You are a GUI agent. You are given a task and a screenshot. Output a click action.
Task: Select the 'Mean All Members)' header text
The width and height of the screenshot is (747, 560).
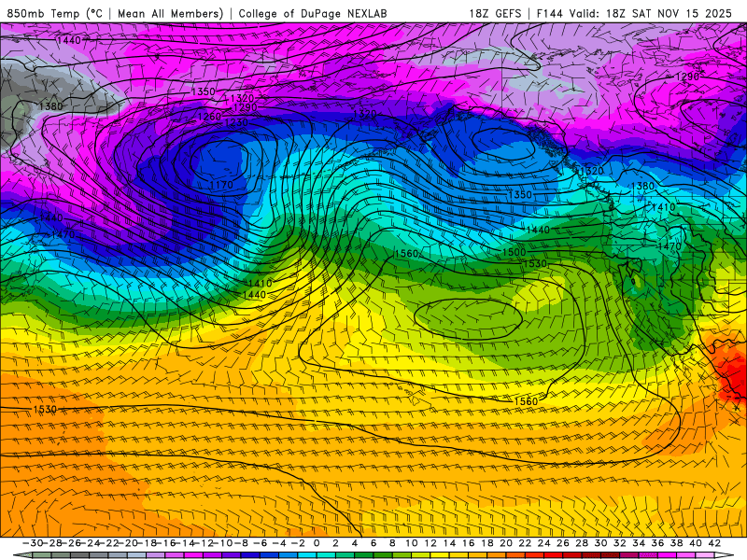click(170, 13)
